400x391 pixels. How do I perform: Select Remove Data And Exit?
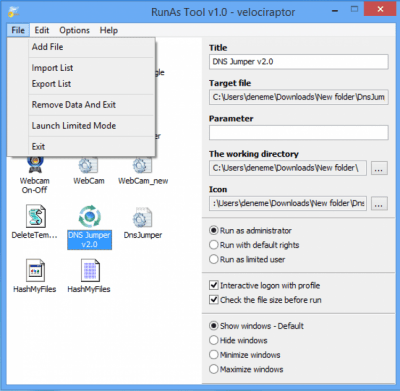click(81, 105)
